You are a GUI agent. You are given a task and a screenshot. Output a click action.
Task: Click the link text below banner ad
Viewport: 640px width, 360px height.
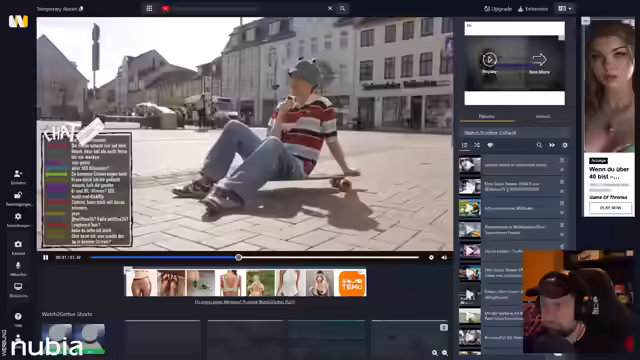pyautogui.click(x=244, y=302)
